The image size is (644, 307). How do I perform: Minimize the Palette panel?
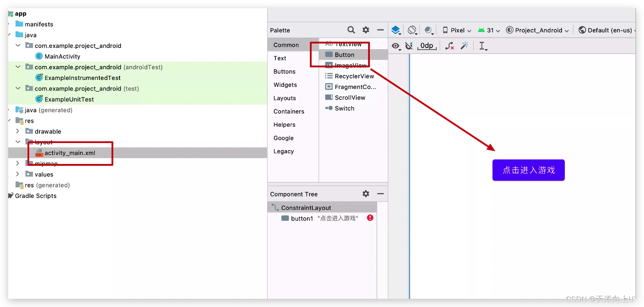380,30
